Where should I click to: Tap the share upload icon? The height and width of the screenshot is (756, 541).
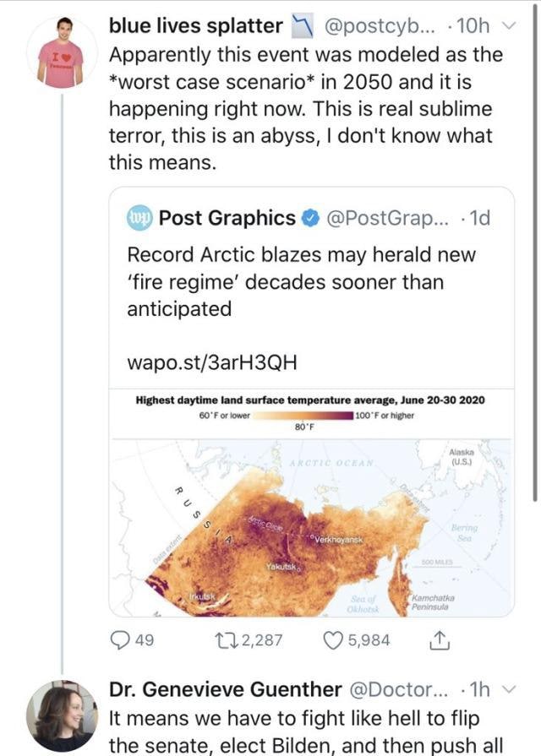click(x=438, y=641)
